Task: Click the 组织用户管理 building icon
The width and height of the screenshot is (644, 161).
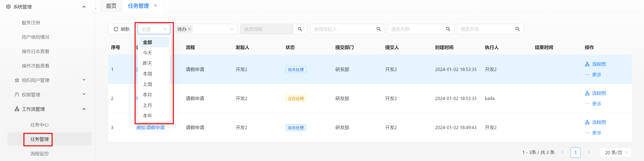Action: pos(17,80)
